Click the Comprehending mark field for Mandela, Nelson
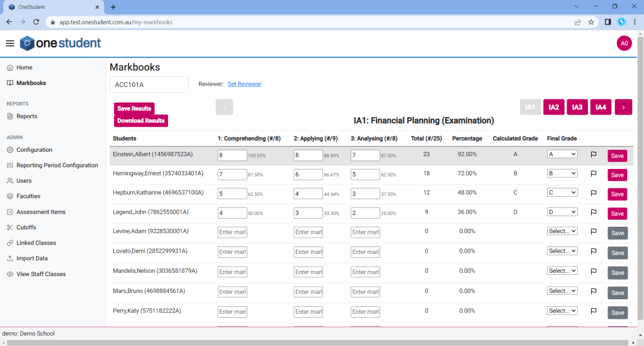 click(232, 272)
